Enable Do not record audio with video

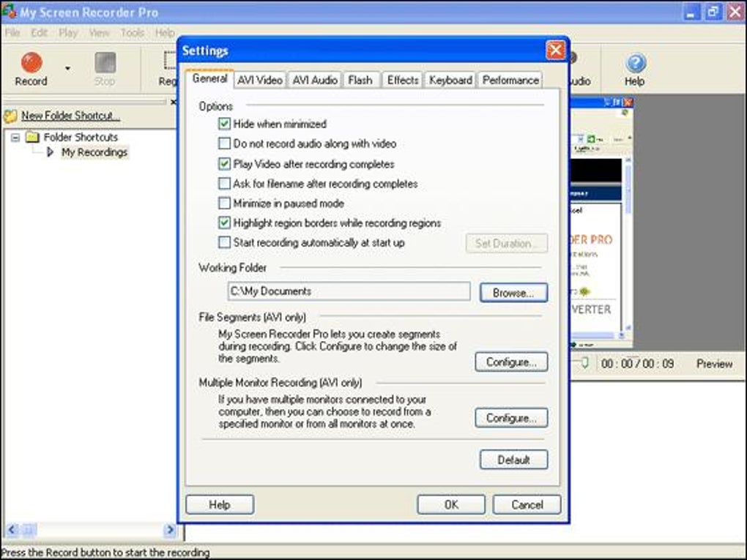(224, 143)
